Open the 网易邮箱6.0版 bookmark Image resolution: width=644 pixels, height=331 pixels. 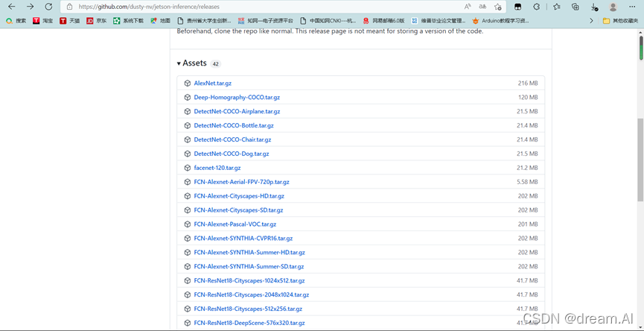coord(383,21)
